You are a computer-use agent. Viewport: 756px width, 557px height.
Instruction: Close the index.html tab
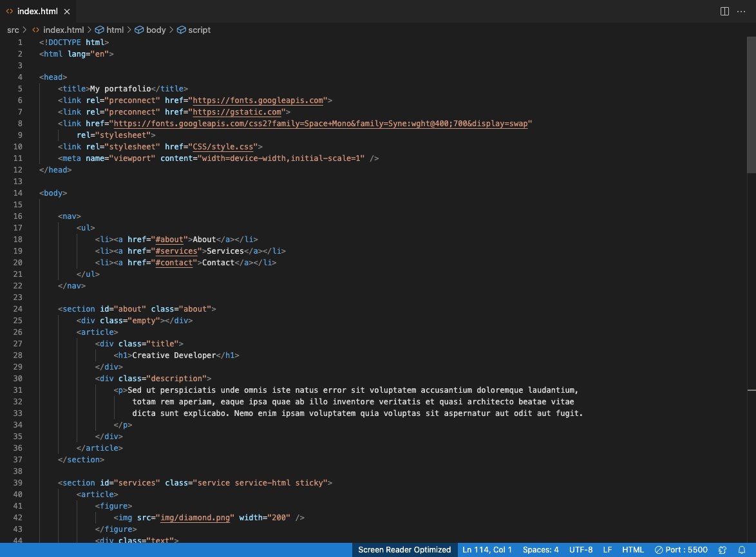click(x=67, y=12)
